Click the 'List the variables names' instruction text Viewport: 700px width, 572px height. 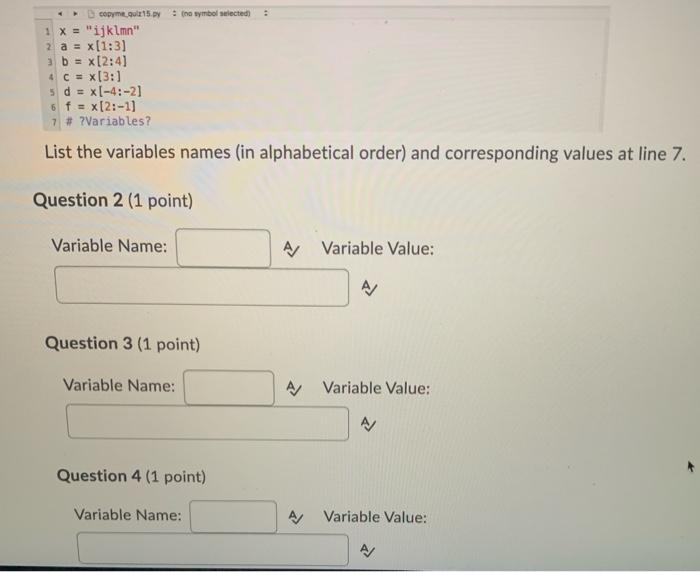[365, 153]
